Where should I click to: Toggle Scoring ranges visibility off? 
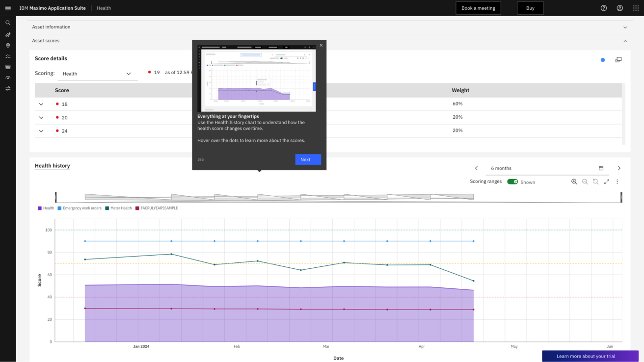[x=512, y=181]
